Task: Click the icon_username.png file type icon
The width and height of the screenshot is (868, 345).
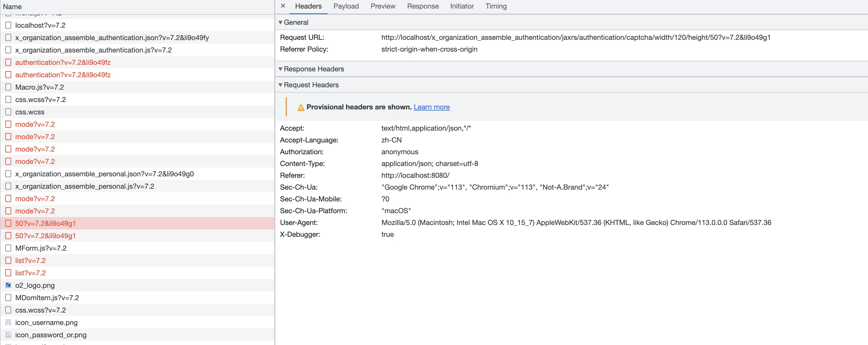Action: coord(9,322)
